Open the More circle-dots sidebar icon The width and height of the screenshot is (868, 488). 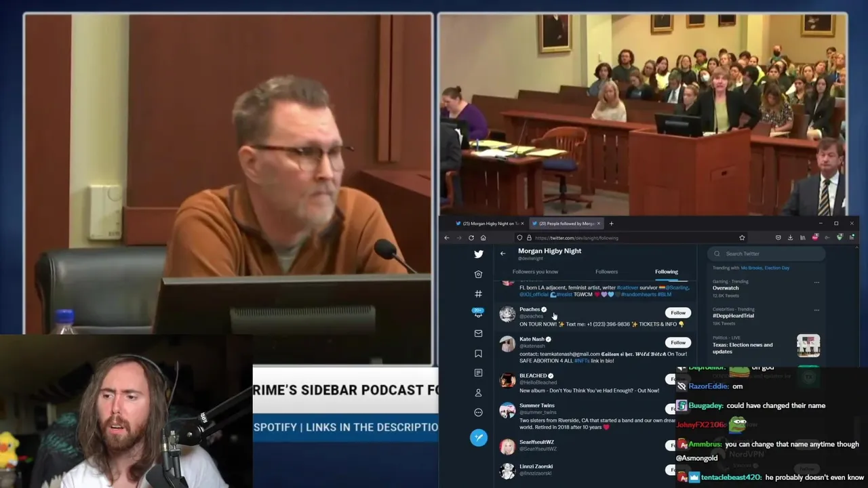click(x=478, y=412)
